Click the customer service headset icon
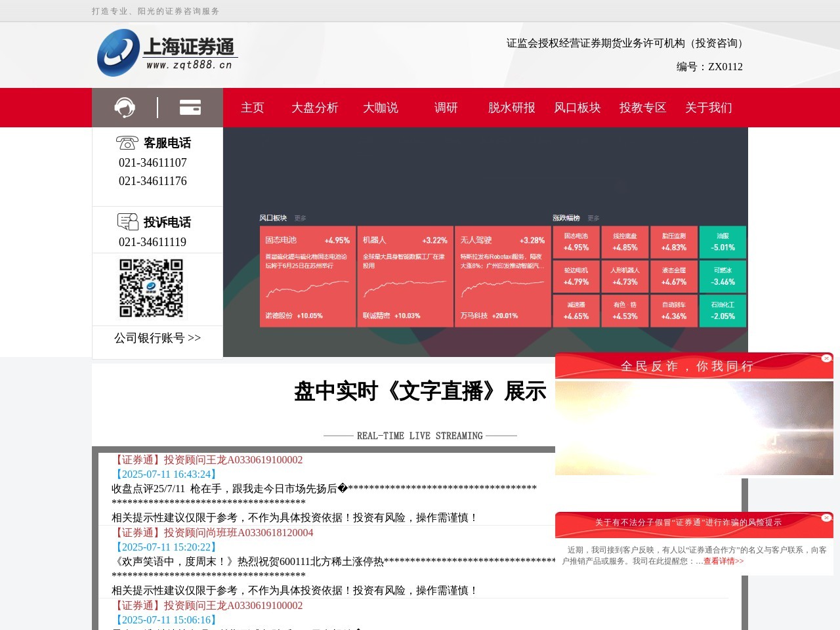 tap(124, 107)
